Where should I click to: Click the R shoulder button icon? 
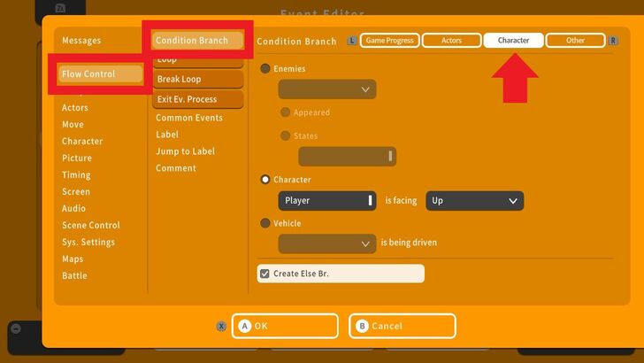click(613, 41)
